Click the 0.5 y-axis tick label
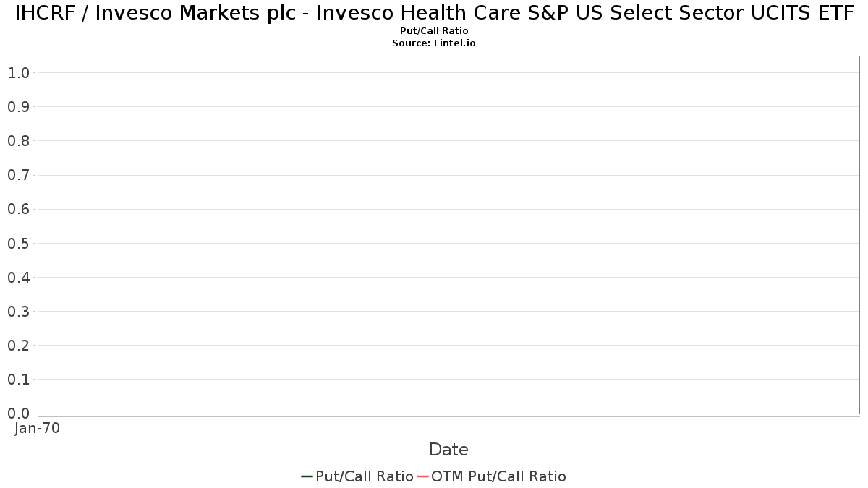 pyautogui.click(x=18, y=243)
